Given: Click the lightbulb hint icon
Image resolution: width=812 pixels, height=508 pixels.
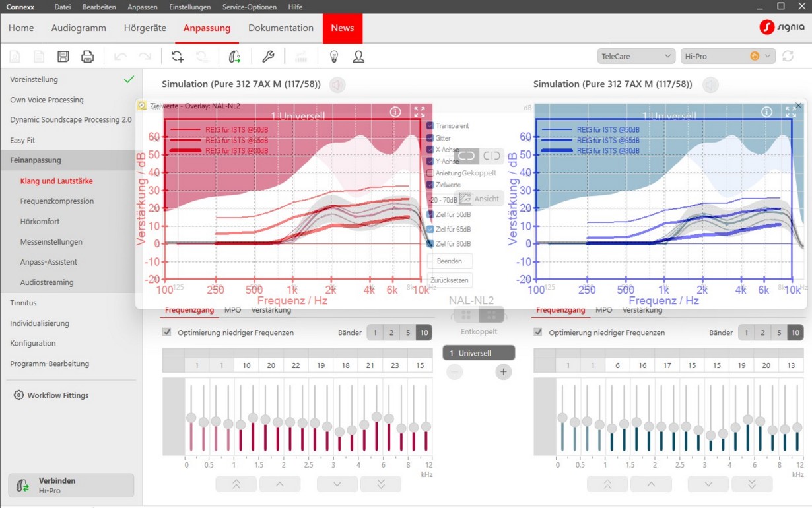Looking at the screenshot, I should click(x=334, y=57).
